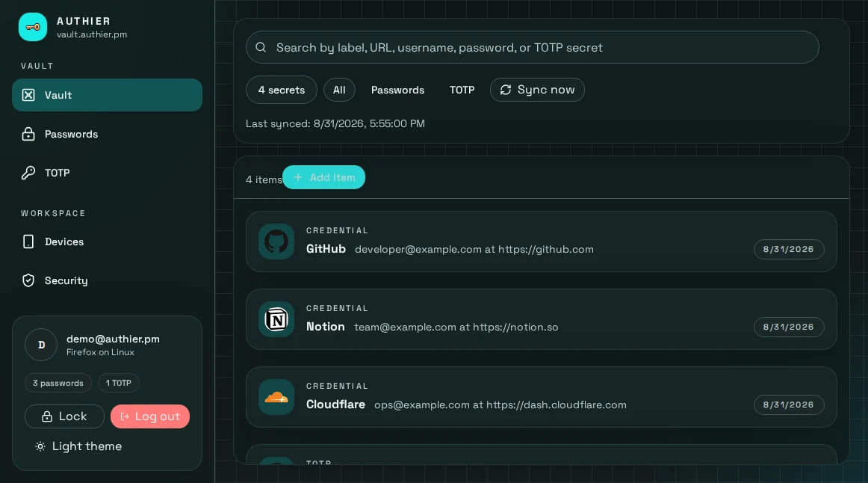868x483 pixels.
Task: Click the refresh icon in Sync now
Action: [x=506, y=90]
